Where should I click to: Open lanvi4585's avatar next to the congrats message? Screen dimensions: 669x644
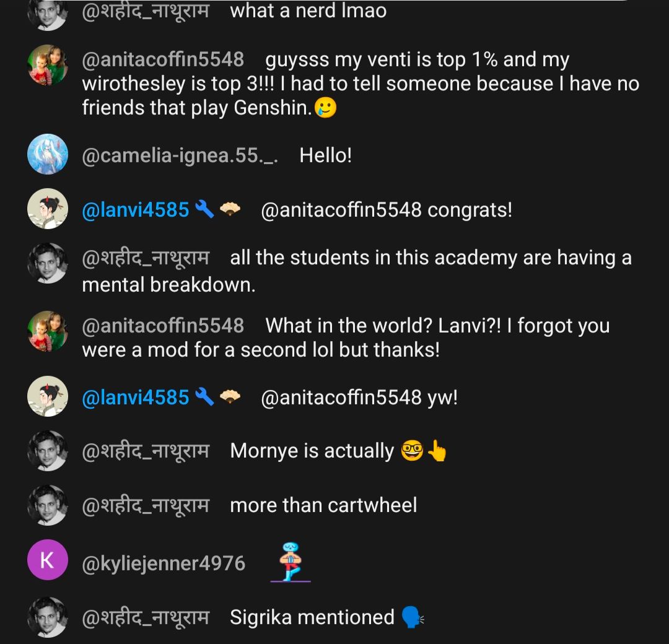tap(48, 209)
